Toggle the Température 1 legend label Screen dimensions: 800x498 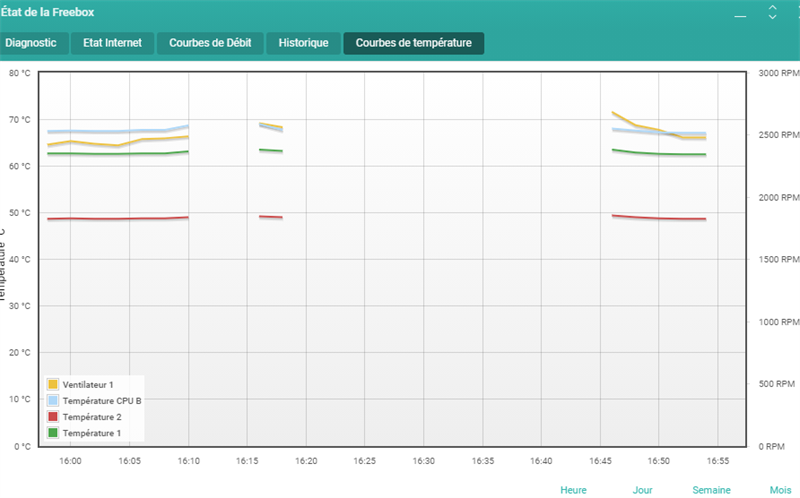point(91,433)
